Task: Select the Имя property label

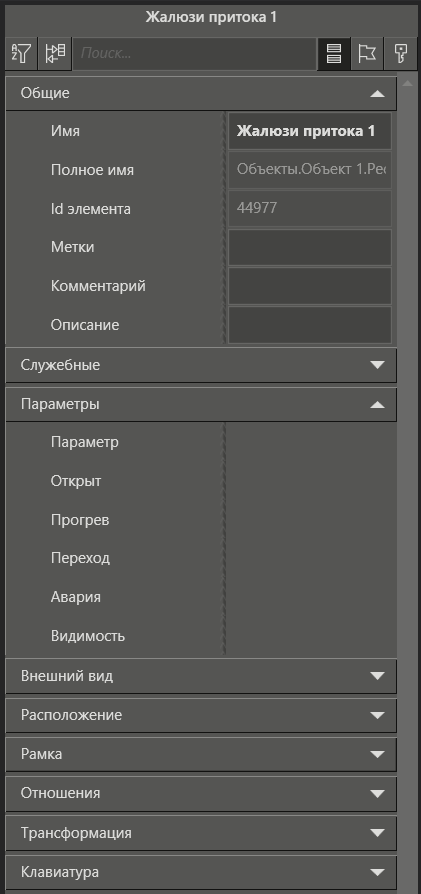Action: coord(65,131)
